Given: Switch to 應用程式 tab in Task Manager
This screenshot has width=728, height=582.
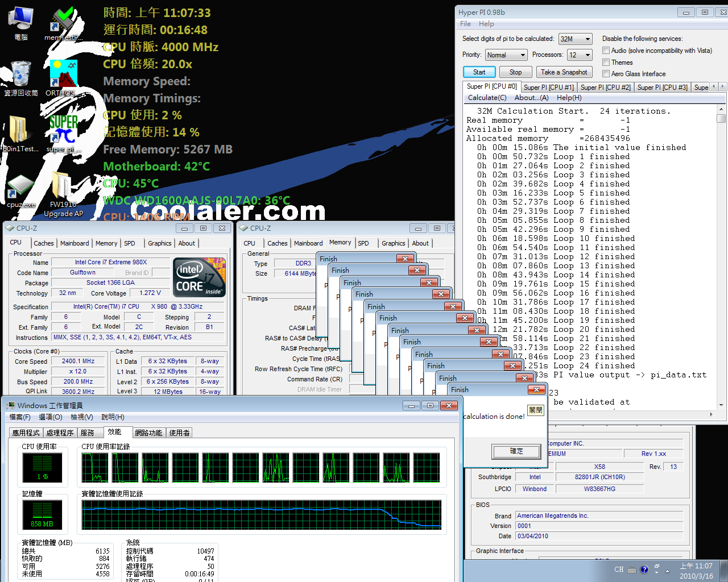Looking at the screenshot, I should (x=26, y=433).
